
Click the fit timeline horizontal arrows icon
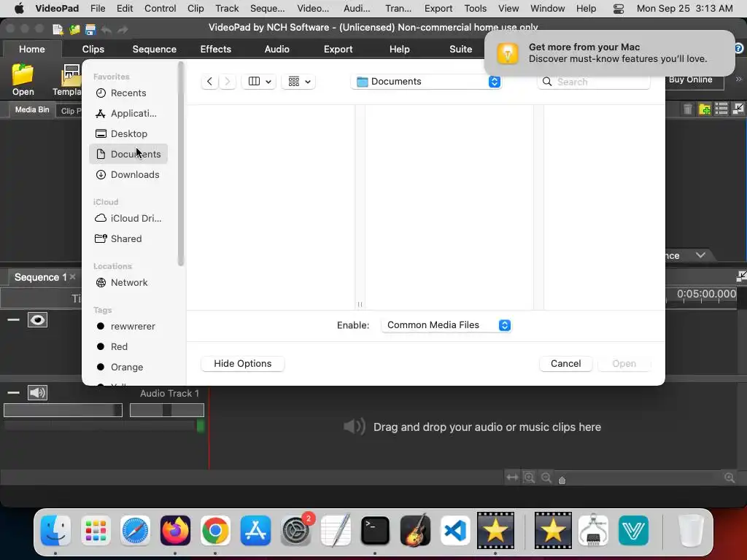click(x=512, y=477)
